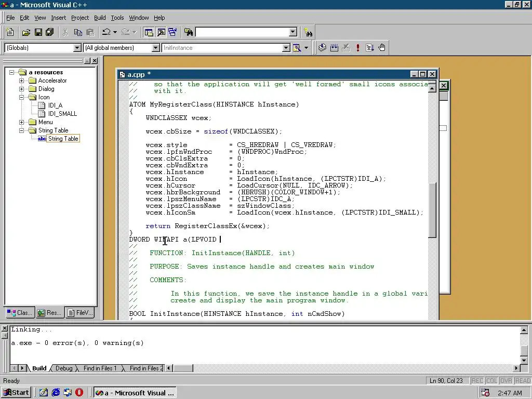Expand the Menu folder node
The image size is (532, 399).
21,122
